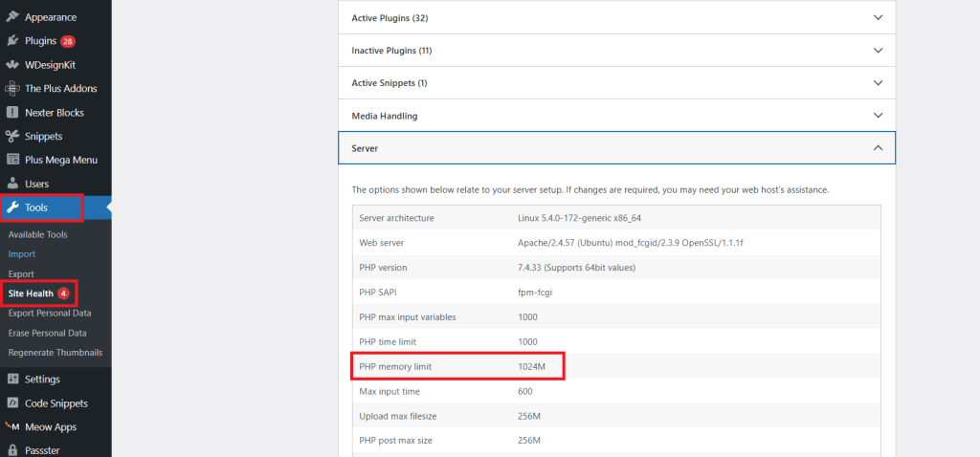
Task: Click the 'PHP post max size' label
Action: pos(395,440)
